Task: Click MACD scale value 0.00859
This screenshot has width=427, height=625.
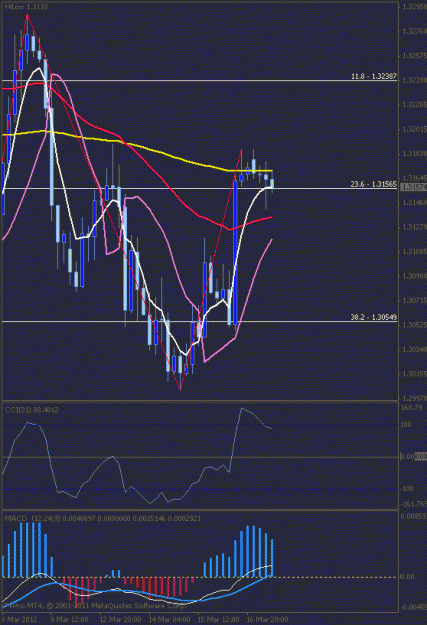Action: pos(413,516)
